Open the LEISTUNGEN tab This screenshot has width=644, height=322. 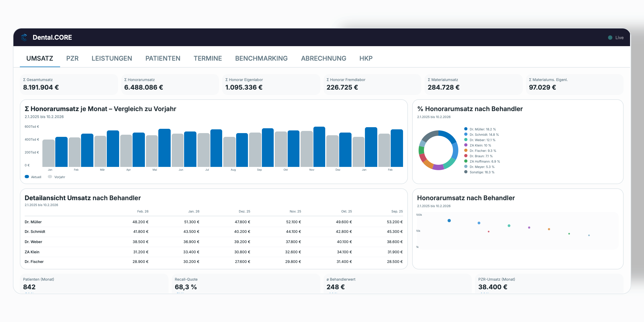pyautogui.click(x=112, y=58)
